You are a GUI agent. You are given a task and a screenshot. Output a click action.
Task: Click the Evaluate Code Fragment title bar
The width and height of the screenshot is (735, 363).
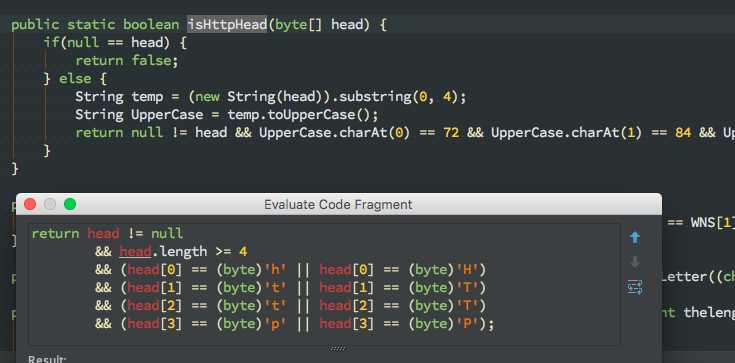338,204
